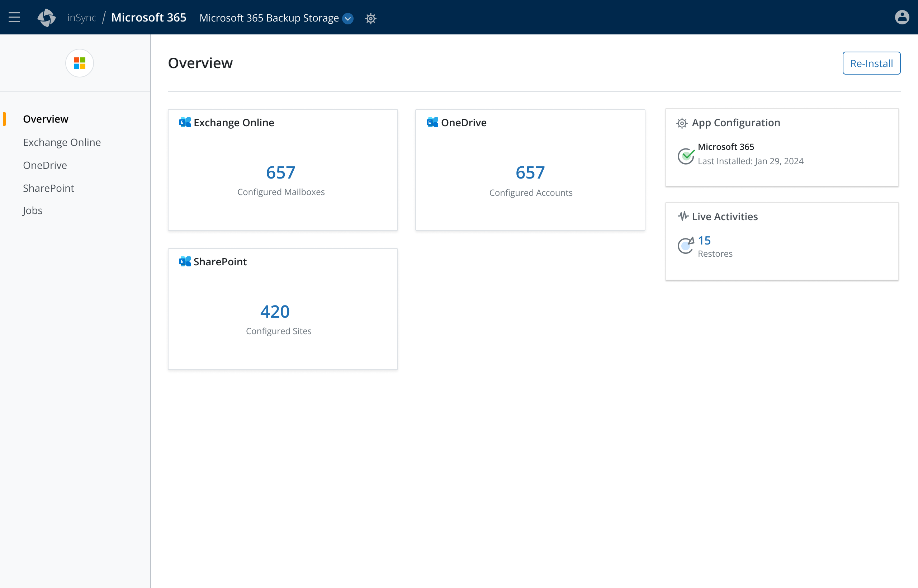Open settings gear icon in header
Image resolution: width=918 pixels, height=588 pixels.
[x=370, y=18]
